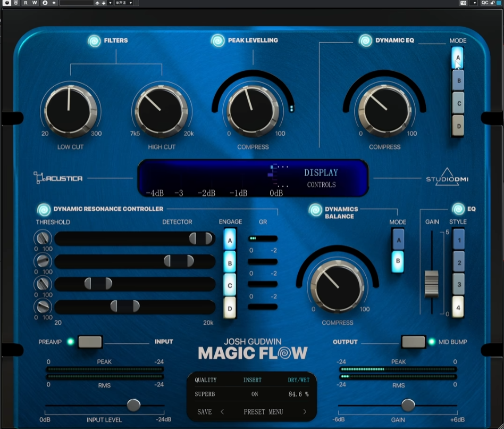Open preset dropdown arrow beside preset field
The width and height of the screenshot is (504, 429).
coord(110,3)
